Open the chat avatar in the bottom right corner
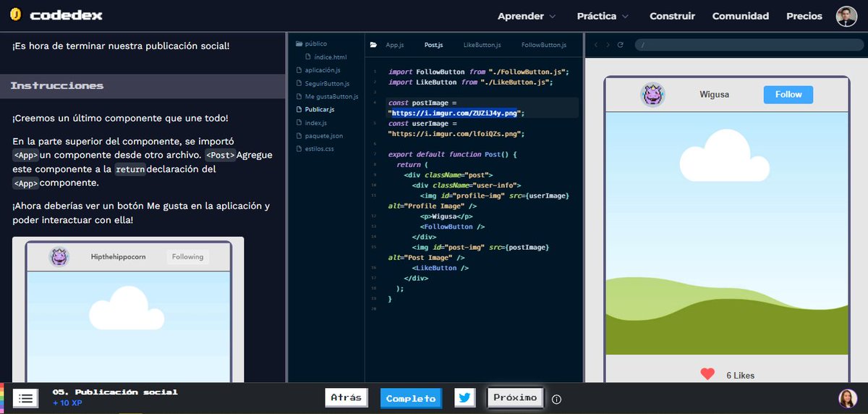The image size is (868, 414). pos(848,398)
